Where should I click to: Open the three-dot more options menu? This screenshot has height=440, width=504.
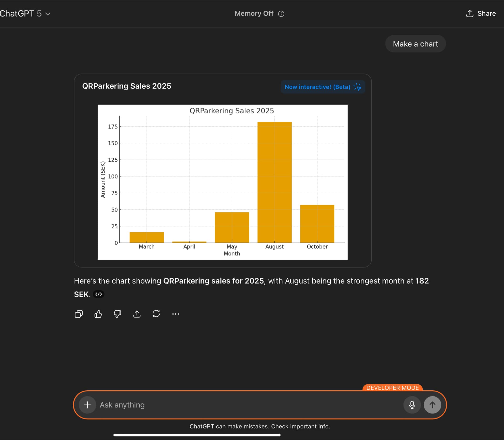(175, 314)
